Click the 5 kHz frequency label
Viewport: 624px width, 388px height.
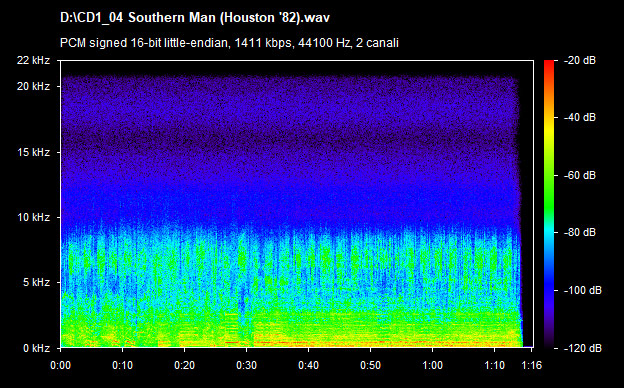coord(36,283)
